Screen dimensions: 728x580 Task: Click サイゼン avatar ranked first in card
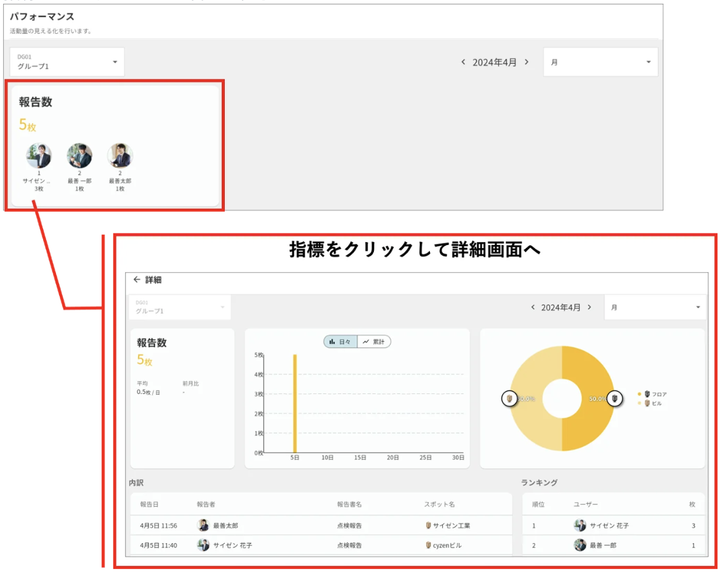(39, 155)
